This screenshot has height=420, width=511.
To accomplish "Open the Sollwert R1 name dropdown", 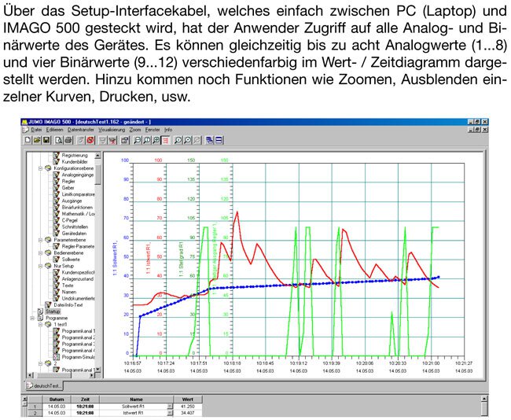I will click(x=170, y=406).
